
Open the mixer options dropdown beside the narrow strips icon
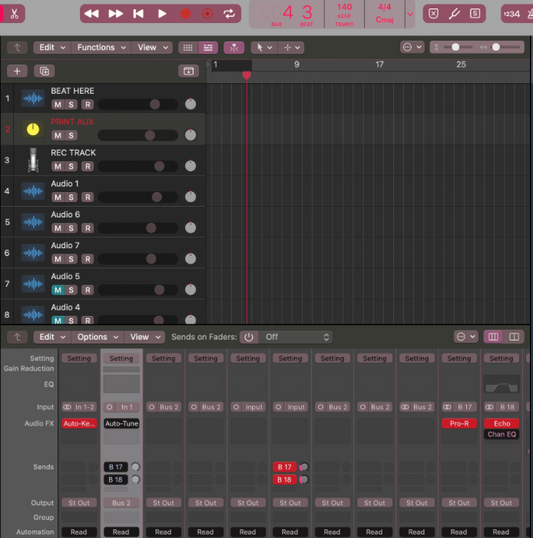tap(466, 337)
